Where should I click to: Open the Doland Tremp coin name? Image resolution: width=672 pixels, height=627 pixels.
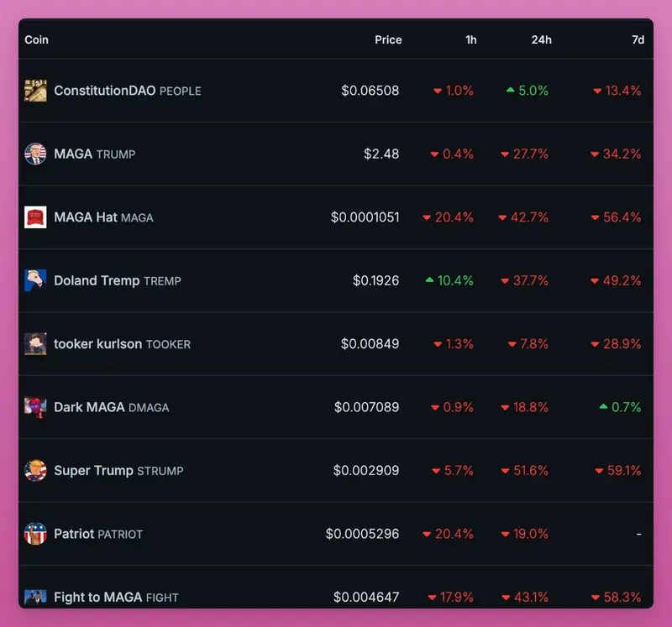coord(97,280)
